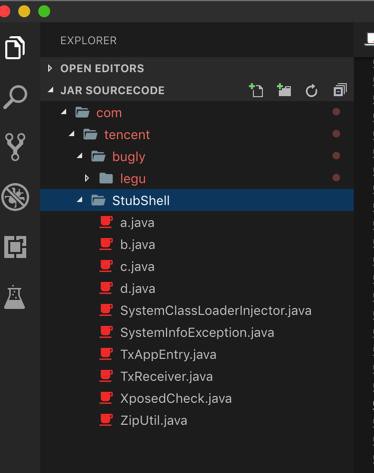This screenshot has width=374, height=473.
Task: Open the Test flask icon
Action: coord(15,297)
